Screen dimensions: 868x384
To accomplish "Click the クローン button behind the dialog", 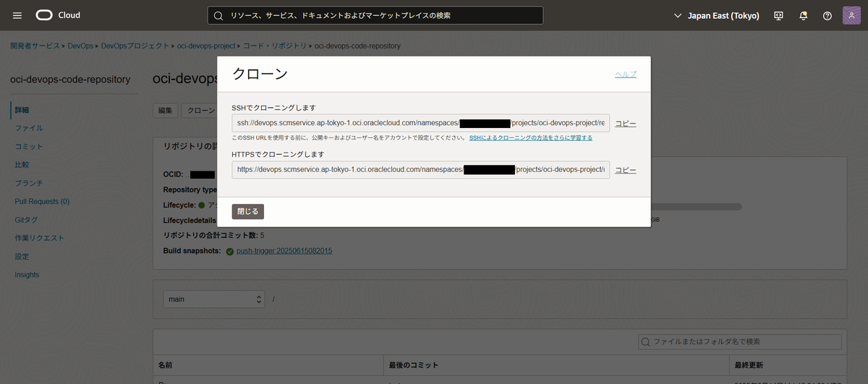I will 200,111.
